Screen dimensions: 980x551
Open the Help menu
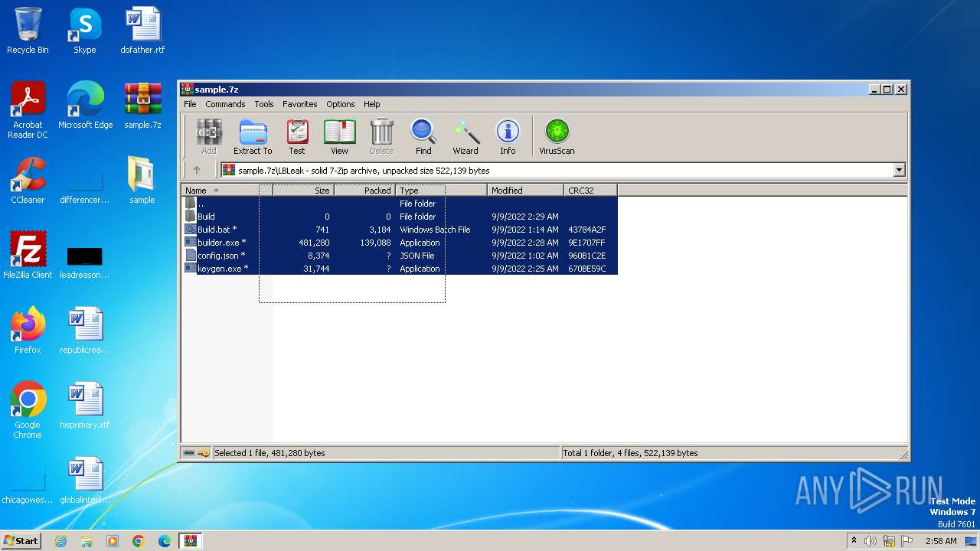pyautogui.click(x=372, y=104)
